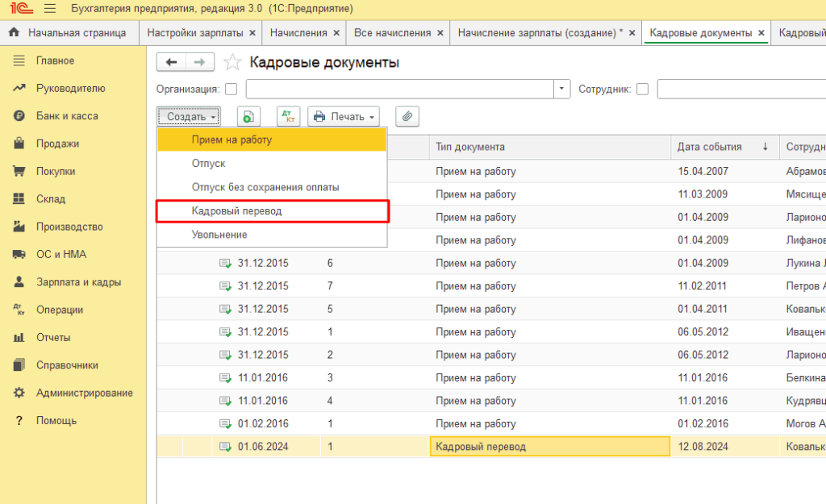Screen dimensions: 826x504
Task: Open the Печать dropdown button
Action: pyautogui.click(x=344, y=117)
